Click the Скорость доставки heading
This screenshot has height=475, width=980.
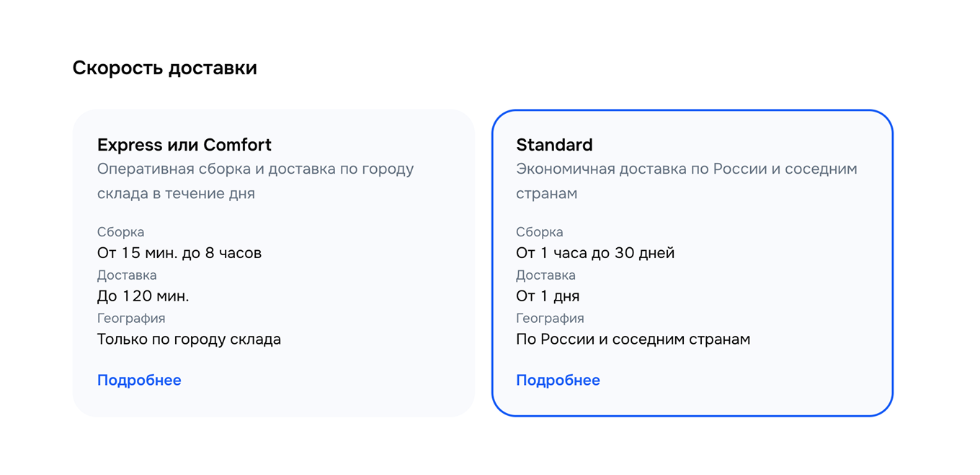pyautogui.click(x=164, y=67)
